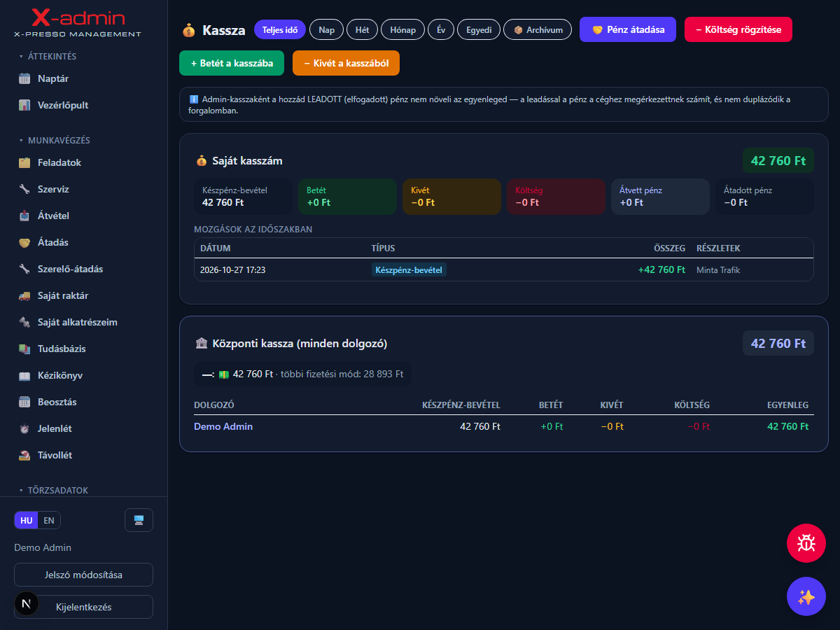
Task: Click the Pénz átadása button
Action: click(628, 30)
